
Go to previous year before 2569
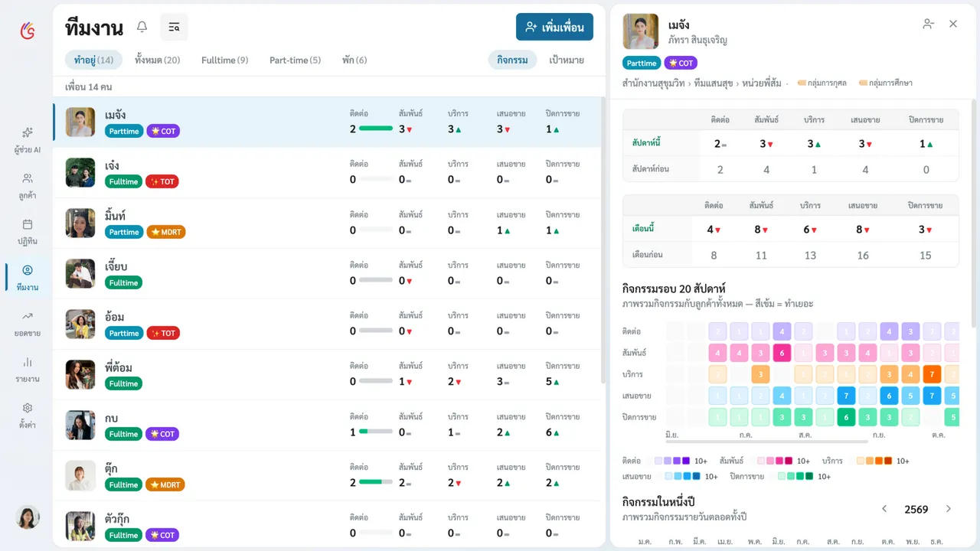[x=884, y=509]
